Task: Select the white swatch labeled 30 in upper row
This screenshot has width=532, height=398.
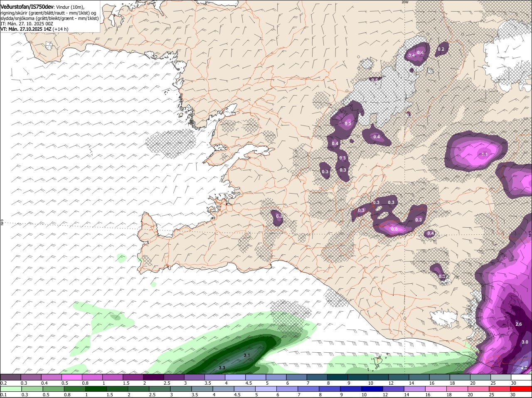Action: point(521,377)
